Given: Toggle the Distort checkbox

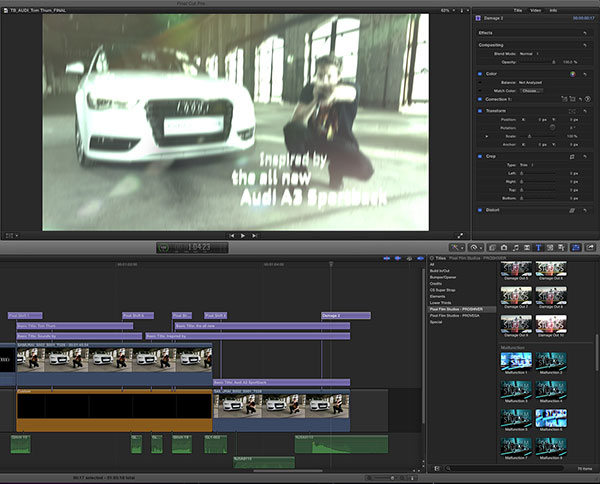Looking at the screenshot, I should point(480,210).
